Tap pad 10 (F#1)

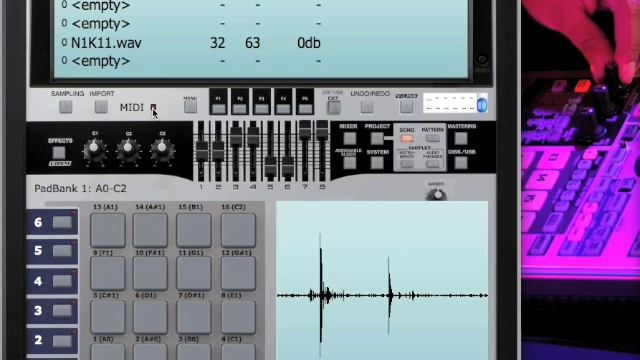pos(150,273)
